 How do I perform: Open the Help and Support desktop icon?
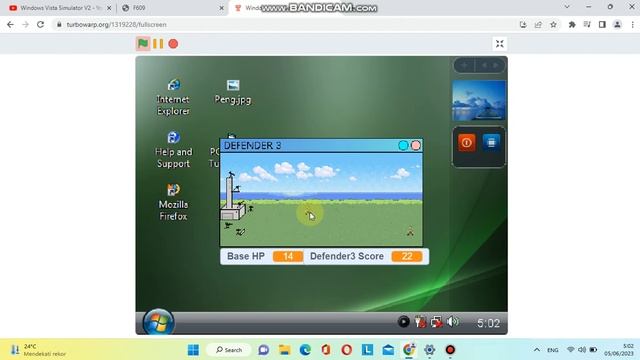click(x=173, y=150)
